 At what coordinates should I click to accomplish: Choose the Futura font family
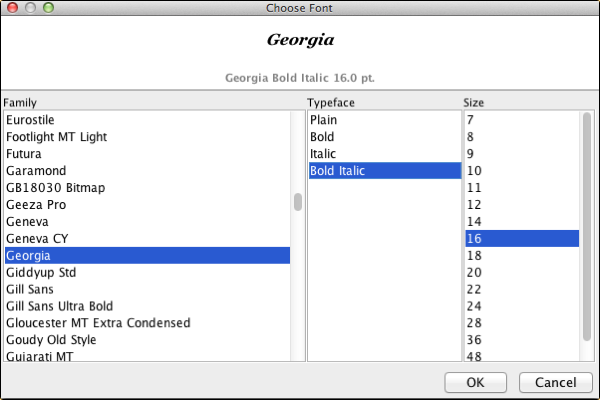[147, 153]
